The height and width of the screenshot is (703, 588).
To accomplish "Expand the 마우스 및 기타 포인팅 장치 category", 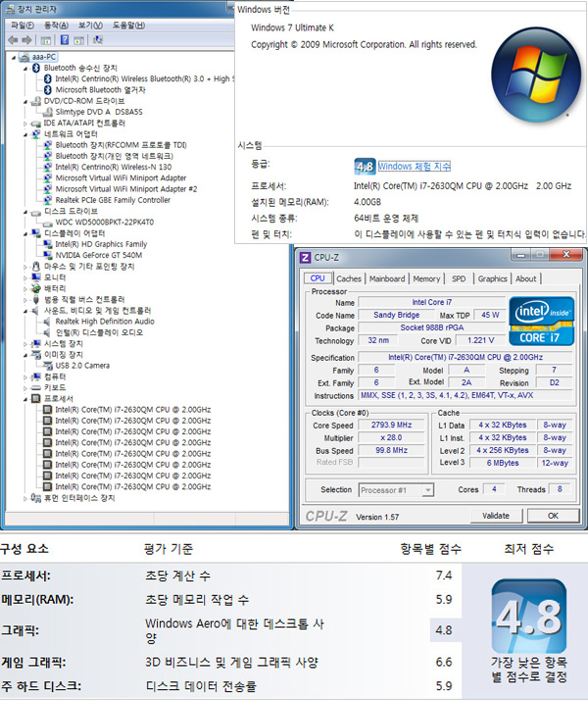I will [25, 267].
